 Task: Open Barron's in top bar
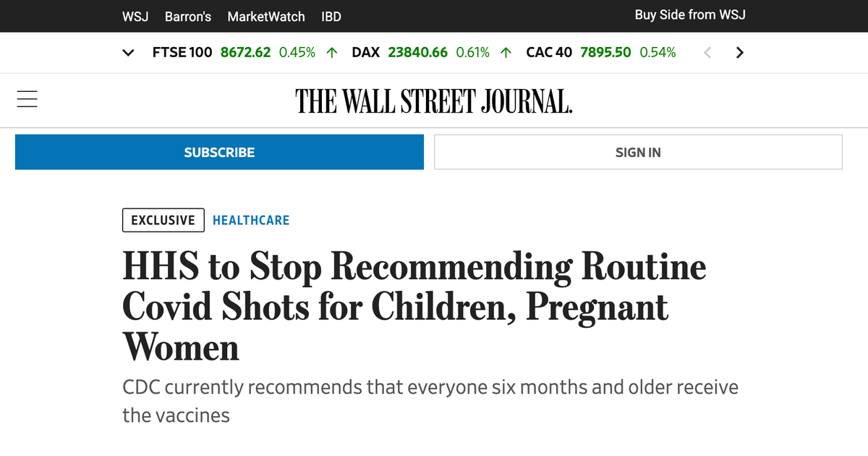188,16
